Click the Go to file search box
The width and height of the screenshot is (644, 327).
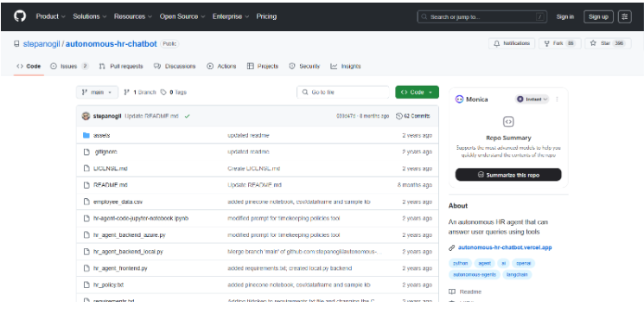[x=343, y=92]
